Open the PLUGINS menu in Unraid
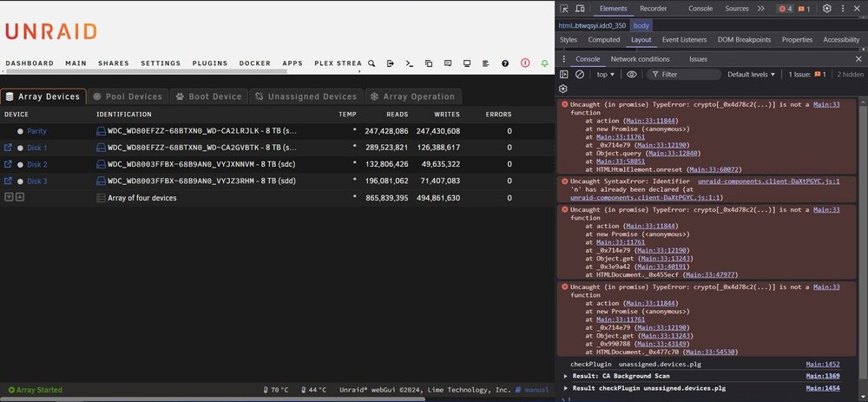Viewport: 868px width, 402px height. point(210,63)
